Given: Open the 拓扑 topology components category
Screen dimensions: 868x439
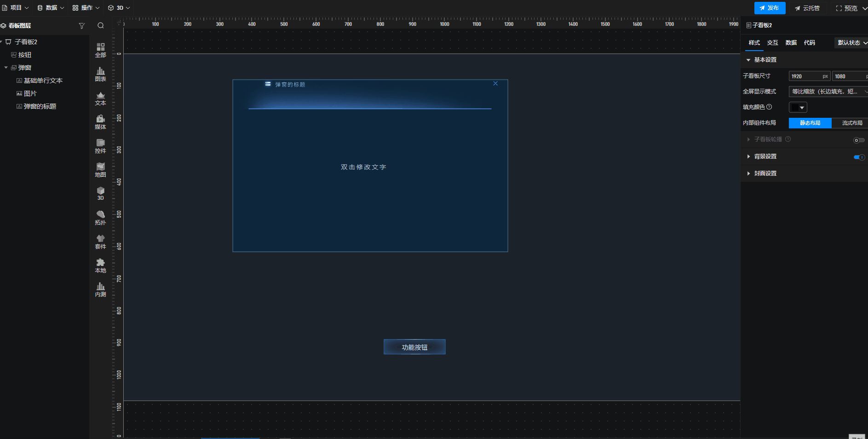Looking at the screenshot, I should 100,217.
